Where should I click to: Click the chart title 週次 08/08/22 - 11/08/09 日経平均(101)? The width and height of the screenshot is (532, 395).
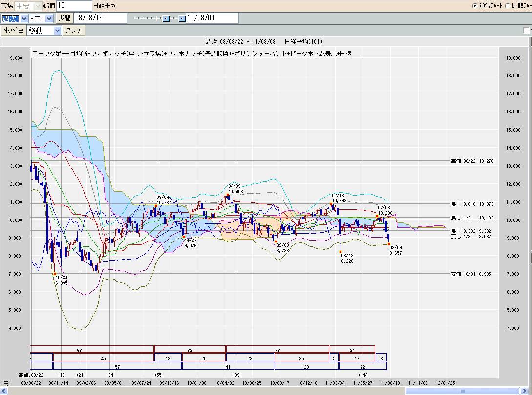264,42
